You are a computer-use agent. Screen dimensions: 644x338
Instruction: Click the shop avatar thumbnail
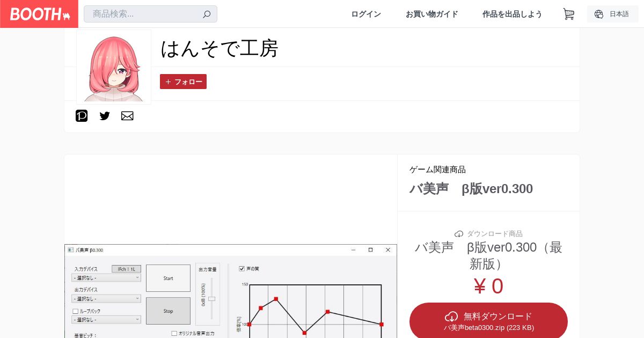114,67
